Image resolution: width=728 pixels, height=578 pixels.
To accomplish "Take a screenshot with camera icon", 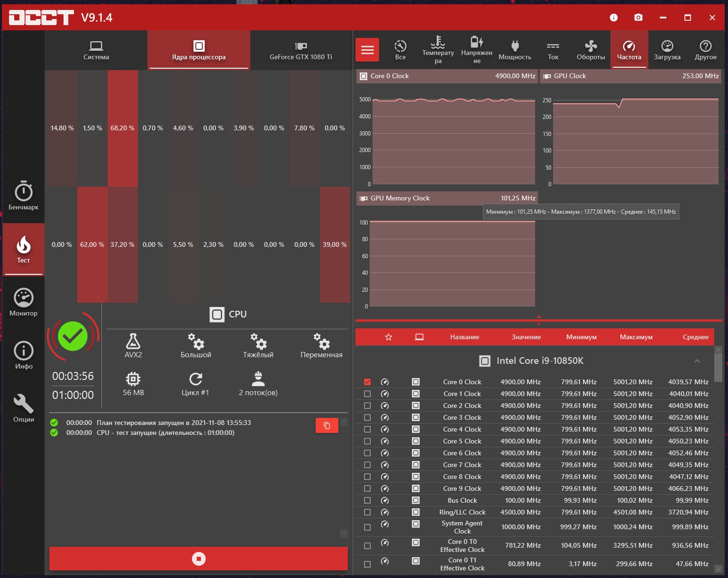I will point(638,18).
